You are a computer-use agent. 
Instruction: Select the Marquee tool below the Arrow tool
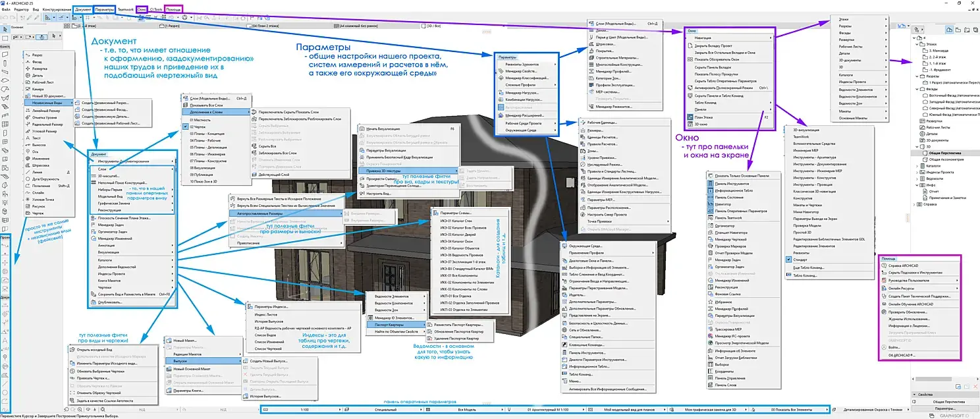click(x=5, y=40)
